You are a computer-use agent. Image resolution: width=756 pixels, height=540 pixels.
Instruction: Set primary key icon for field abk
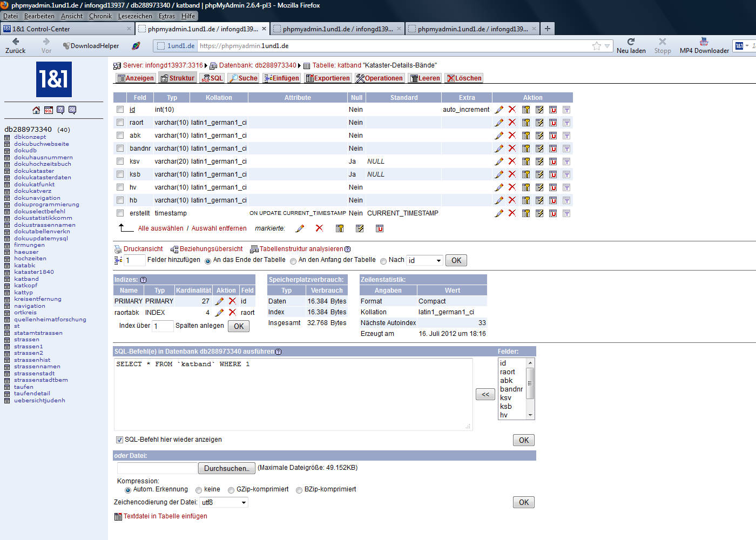525,136
